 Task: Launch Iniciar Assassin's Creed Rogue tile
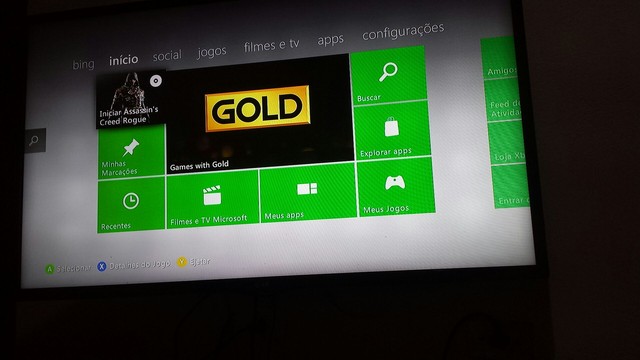coord(131,100)
